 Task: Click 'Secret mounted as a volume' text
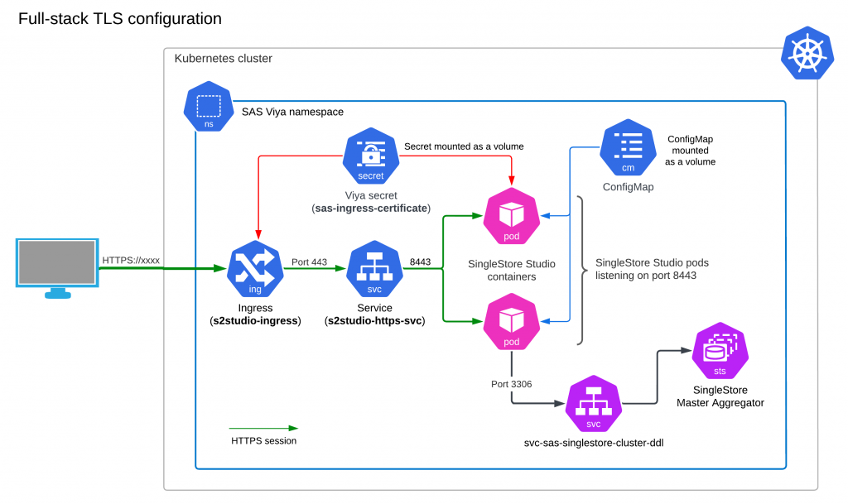[x=464, y=146]
